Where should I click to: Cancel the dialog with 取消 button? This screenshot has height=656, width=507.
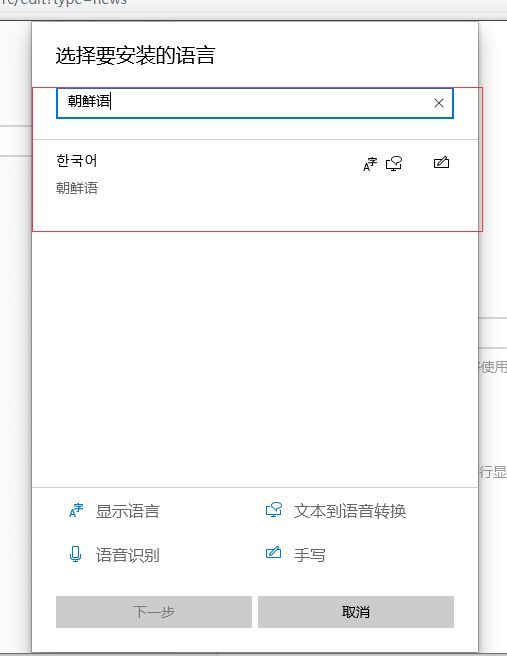pyautogui.click(x=356, y=612)
